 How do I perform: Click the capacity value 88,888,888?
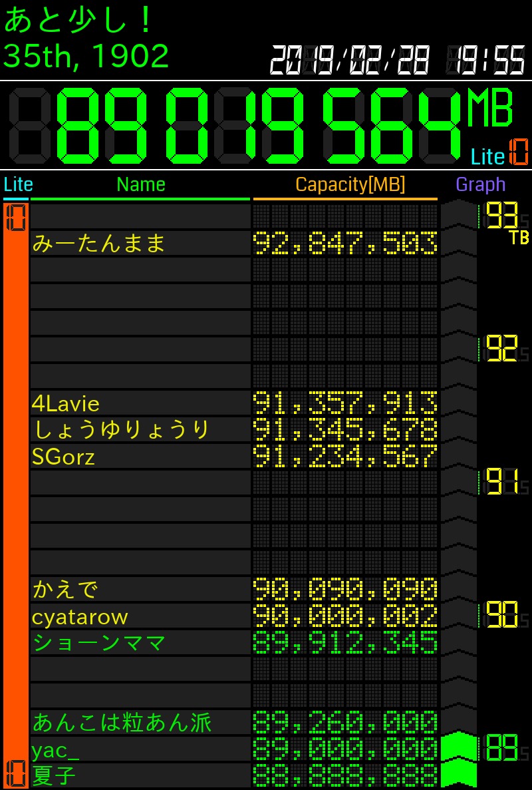345,777
